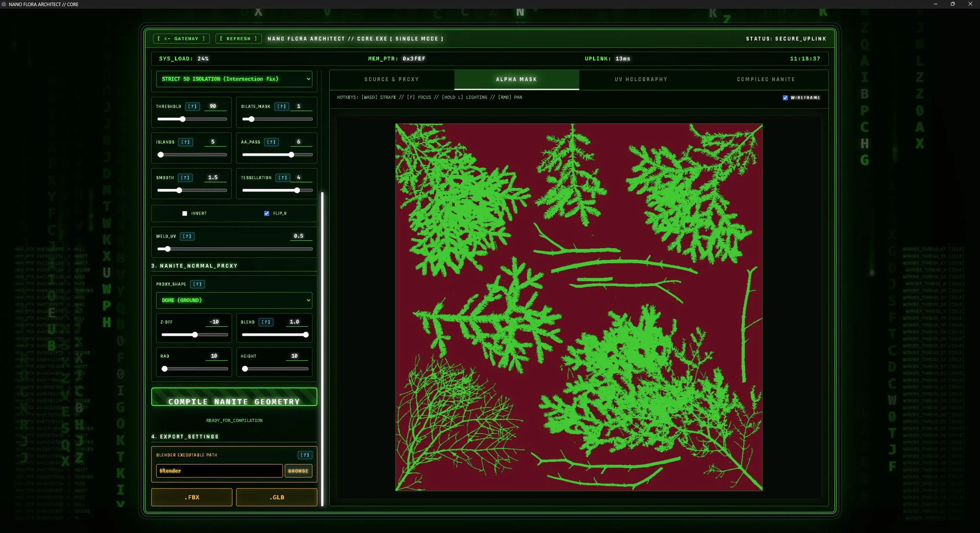Screen dimensions: 980x533
Task: Open the ISLANDS help tooltip icon
Action: (x=185, y=142)
